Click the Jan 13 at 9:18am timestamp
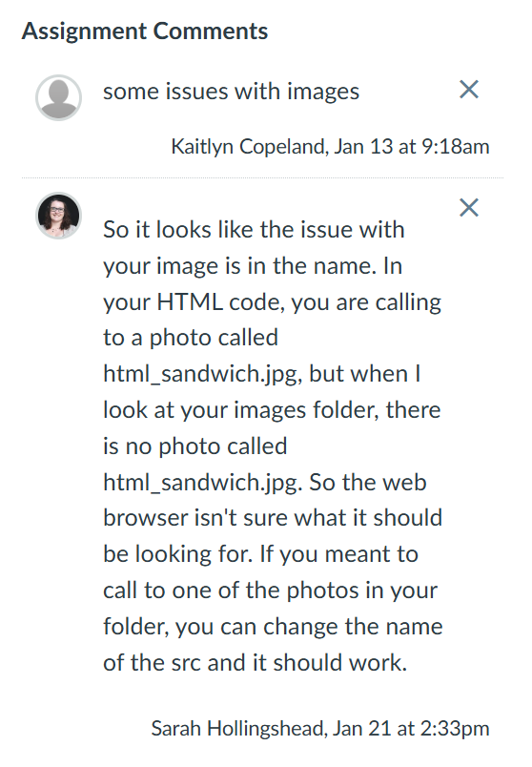This screenshot has height=767, width=532. coord(412,147)
